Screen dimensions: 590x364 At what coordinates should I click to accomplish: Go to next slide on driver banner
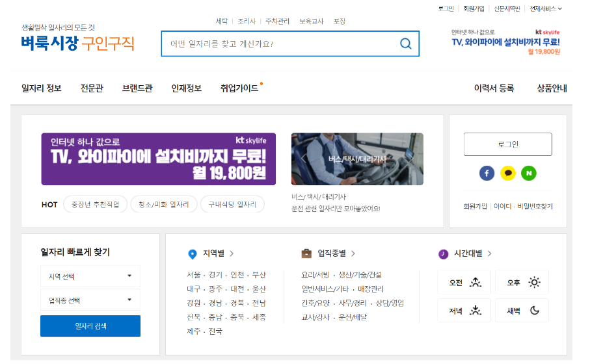[x=412, y=159]
